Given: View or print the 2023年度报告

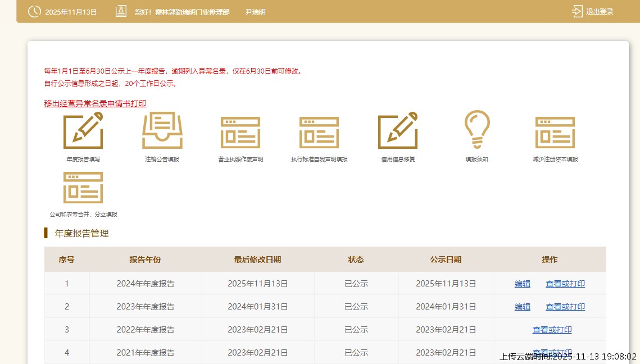Looking at the screenshot, I should pos(565,307).
